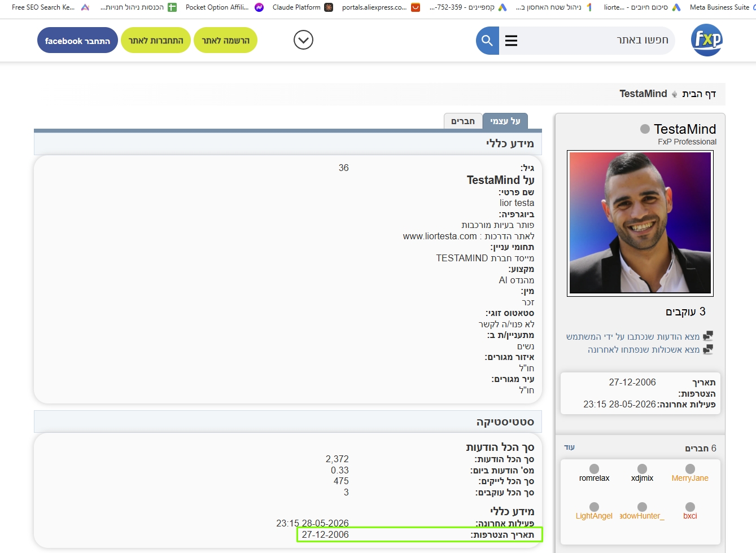Click the 'FxP Professional' user title
Image resolution: width=756 pixels, height=553 pixels.
pyautogui.click(x=687, y=142)
